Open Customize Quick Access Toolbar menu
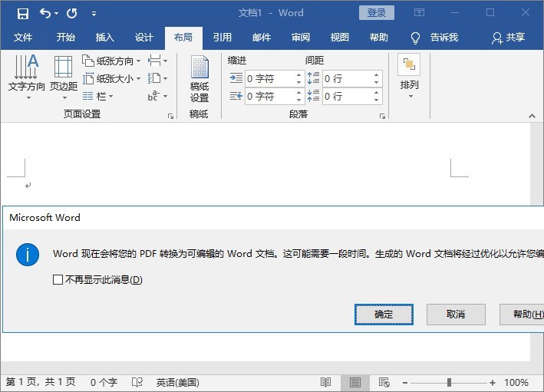 [94, 14]
